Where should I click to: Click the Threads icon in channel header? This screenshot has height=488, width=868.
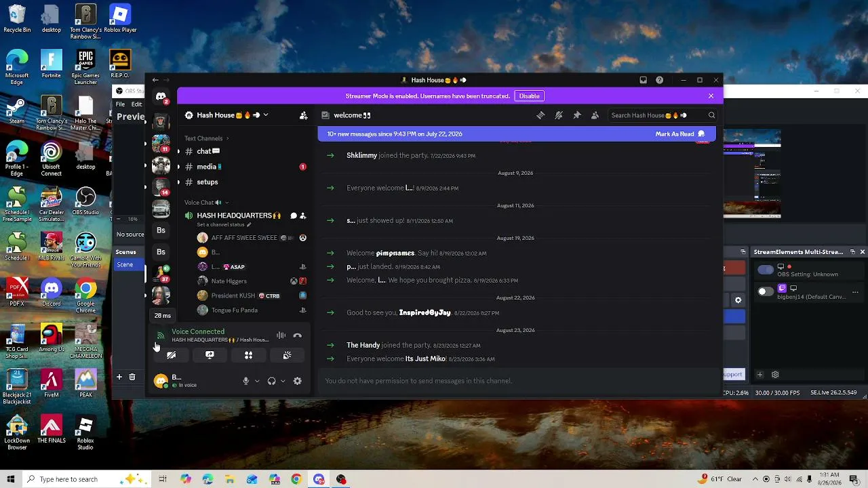click(540, 115)
